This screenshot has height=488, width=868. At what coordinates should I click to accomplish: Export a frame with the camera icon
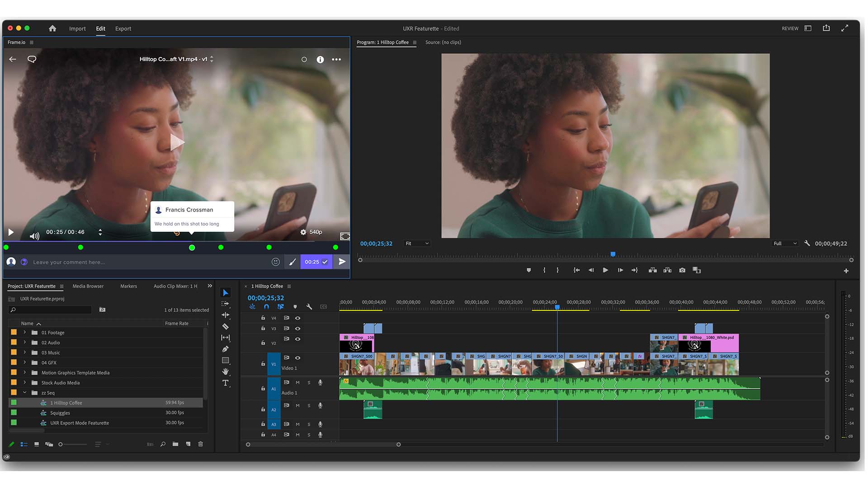682,270
